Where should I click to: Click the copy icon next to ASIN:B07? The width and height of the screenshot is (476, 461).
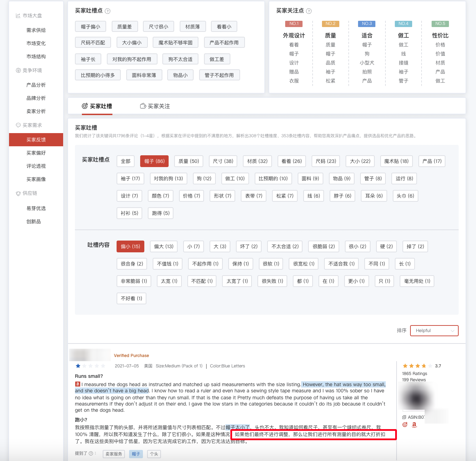pyautogui.click(x=404, y=417)
